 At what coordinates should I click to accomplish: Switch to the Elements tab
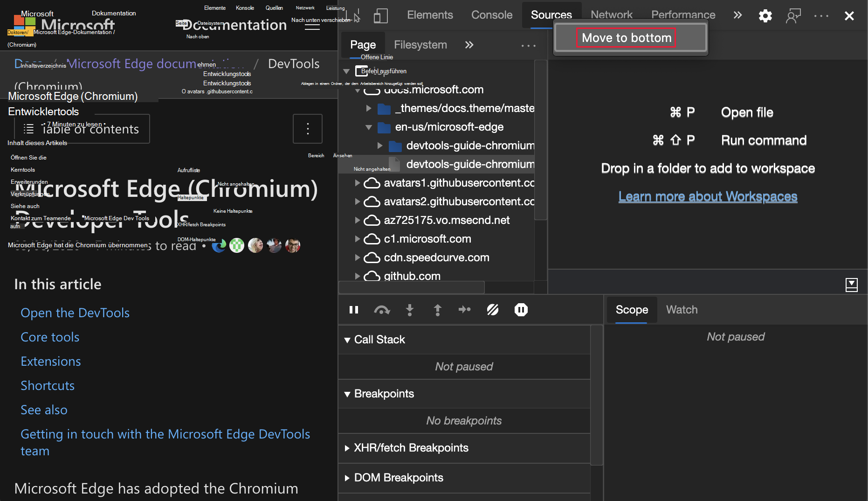pyautogui.click(x=430, y=15)
